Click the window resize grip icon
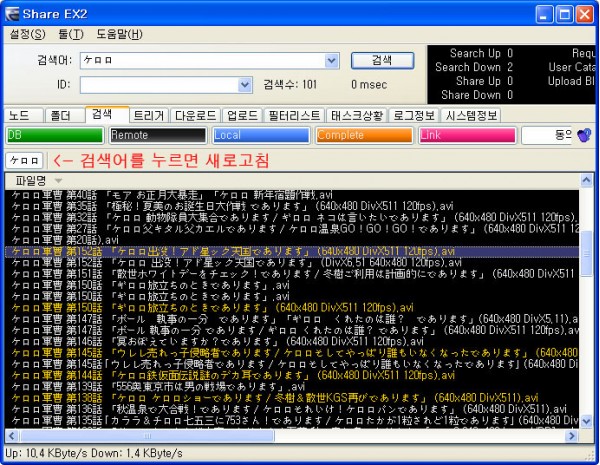Screen dimensions: 600x465 click(589, 455)
